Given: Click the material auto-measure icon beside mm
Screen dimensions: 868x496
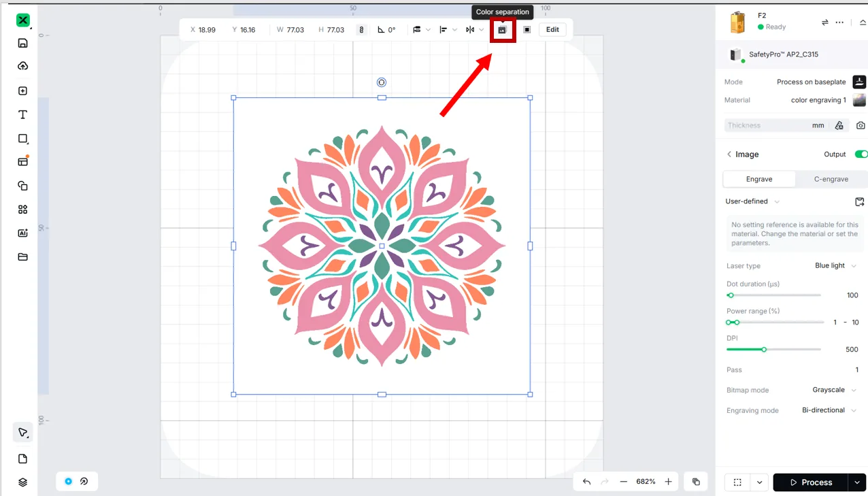Looking at the screenshot, I should (839, 125).
